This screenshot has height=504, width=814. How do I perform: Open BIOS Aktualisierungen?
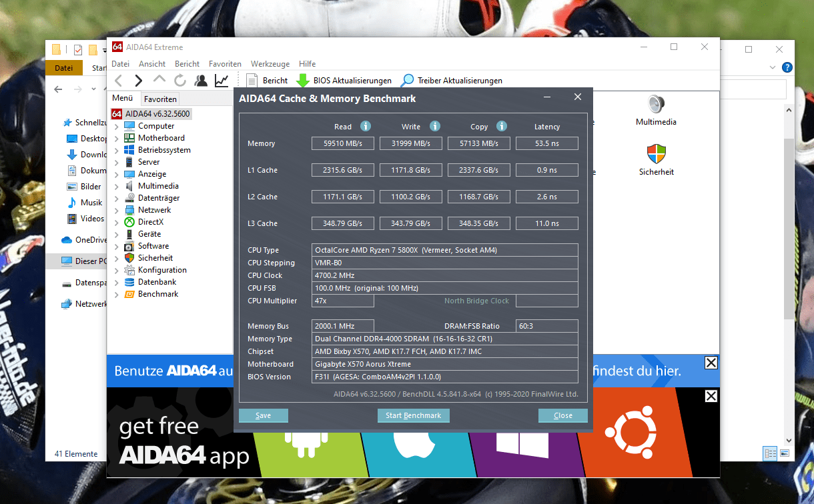pos(344,81)
